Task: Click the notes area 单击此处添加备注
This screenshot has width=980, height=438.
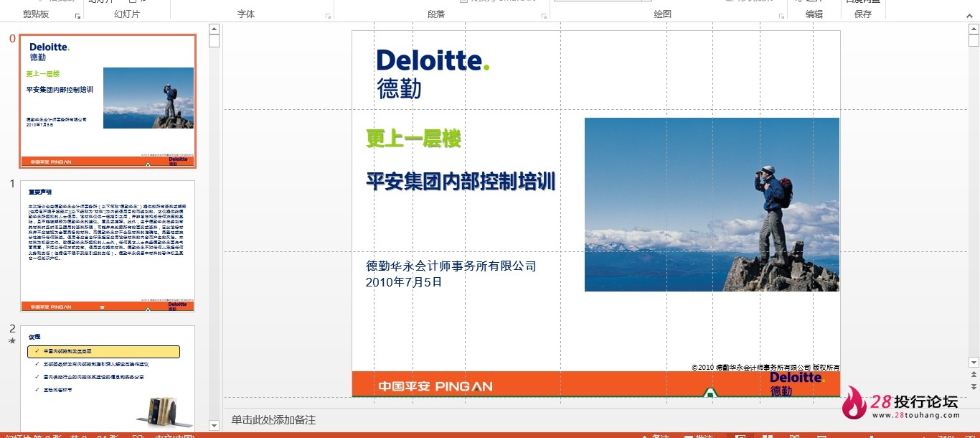Action: coord(273,420)
